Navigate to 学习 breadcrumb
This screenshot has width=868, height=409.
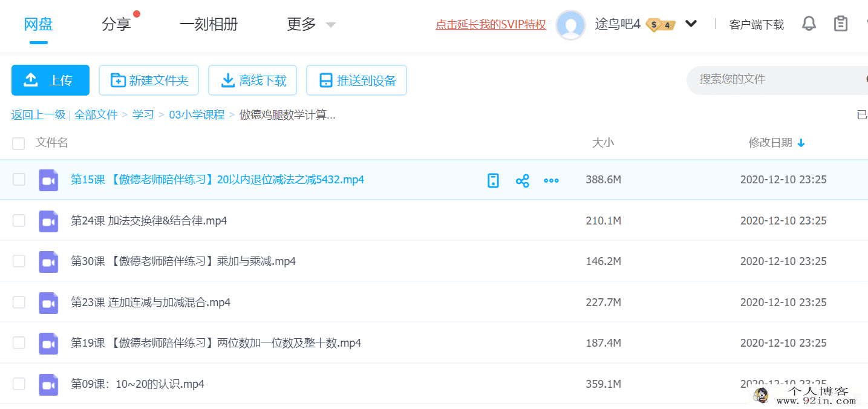(143, 115)
